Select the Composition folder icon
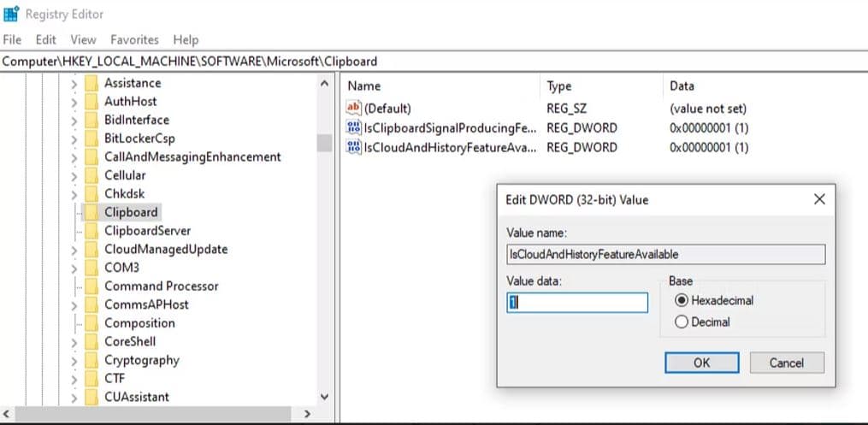This screenshot has height=425, width=868. (92, 323)
